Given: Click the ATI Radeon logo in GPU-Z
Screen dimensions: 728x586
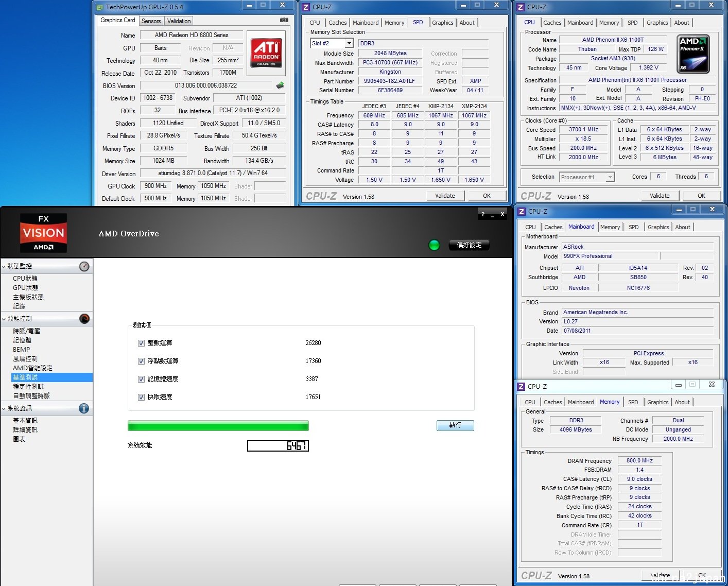Looking at the screenshot, I should pyautogui.click(x=266, y=53).
